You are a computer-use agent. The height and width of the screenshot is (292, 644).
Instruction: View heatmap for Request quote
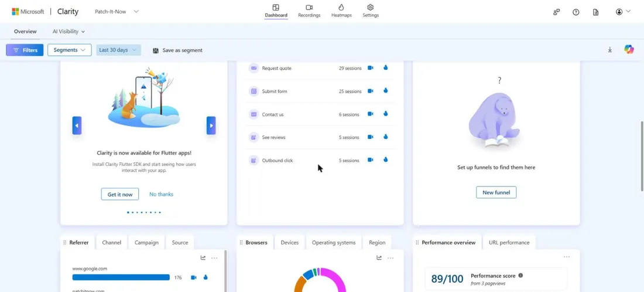pos(385,68)
